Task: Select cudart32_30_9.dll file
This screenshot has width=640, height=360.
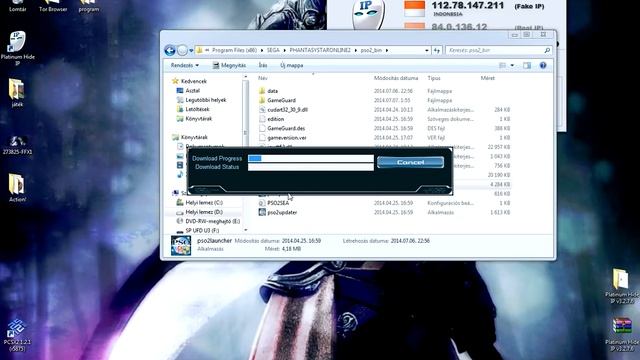Action: 287,110
